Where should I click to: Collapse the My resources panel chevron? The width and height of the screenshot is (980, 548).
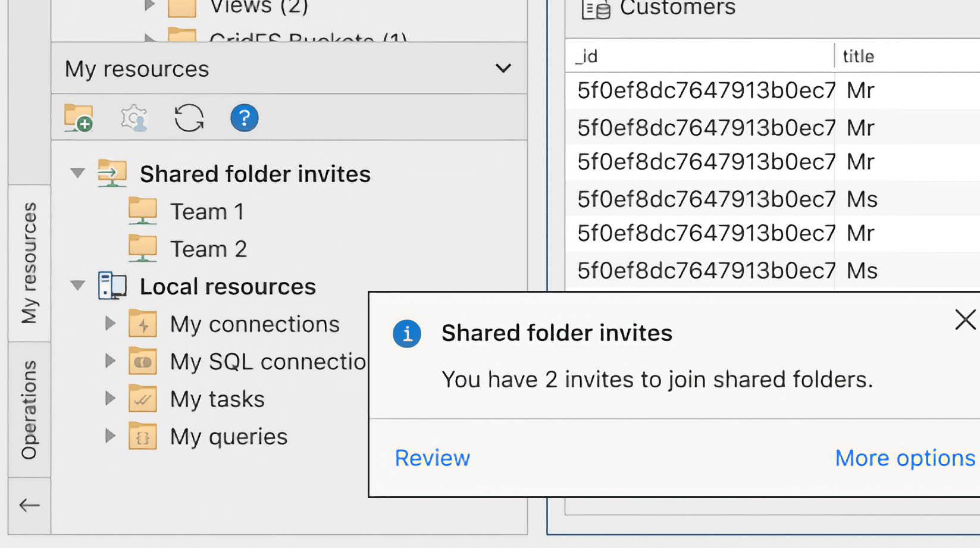503,68
